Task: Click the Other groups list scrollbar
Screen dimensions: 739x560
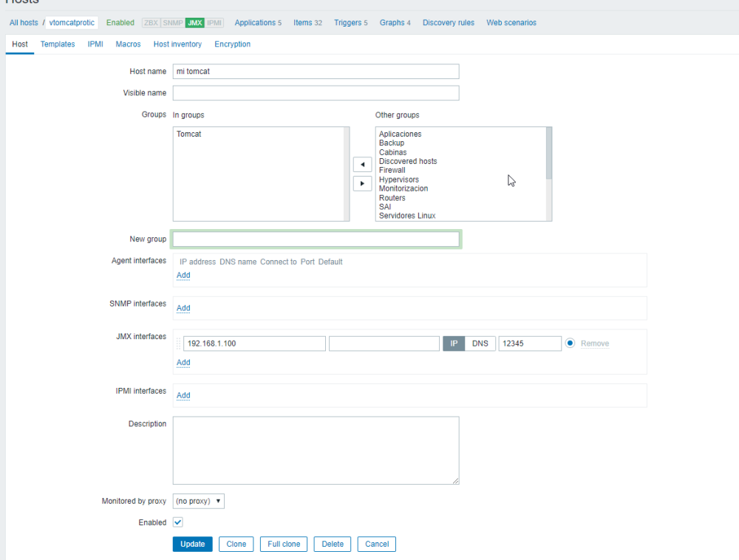Action: click(x=548, y=154)
